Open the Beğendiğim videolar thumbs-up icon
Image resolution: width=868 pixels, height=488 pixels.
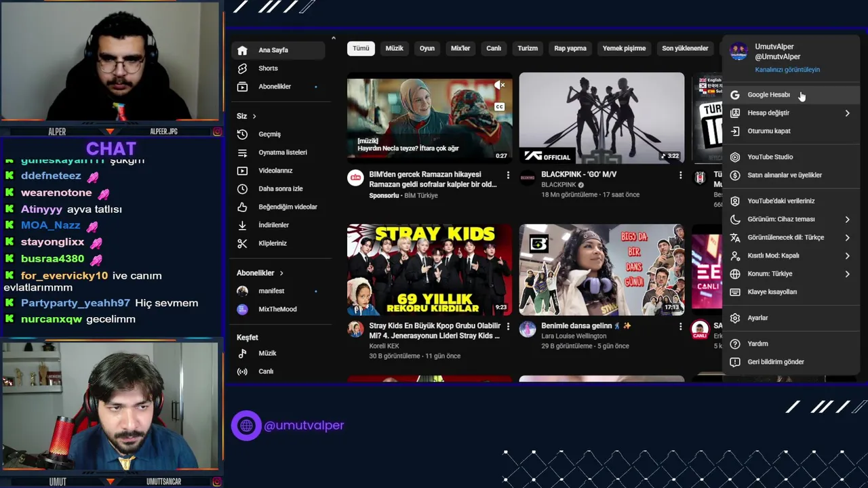243,207
